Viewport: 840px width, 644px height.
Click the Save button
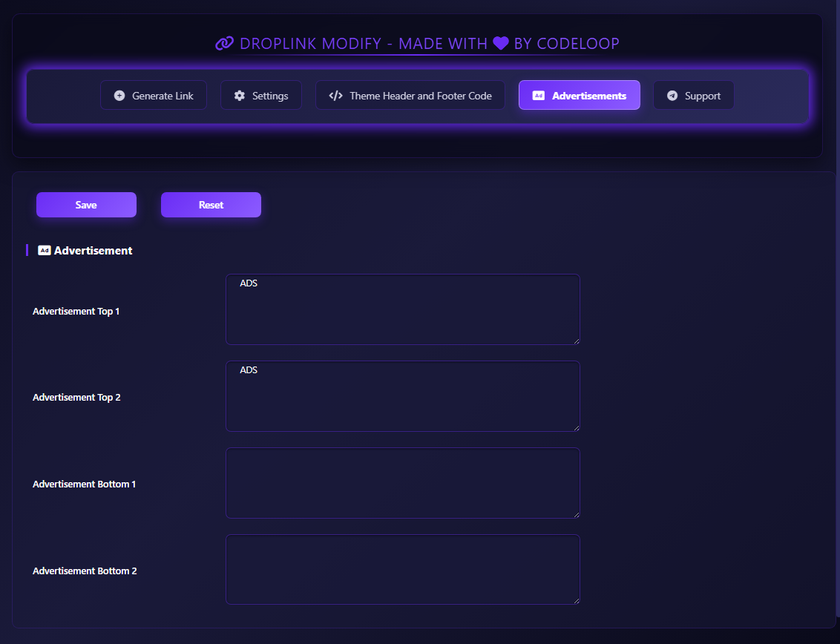point(86,205)
